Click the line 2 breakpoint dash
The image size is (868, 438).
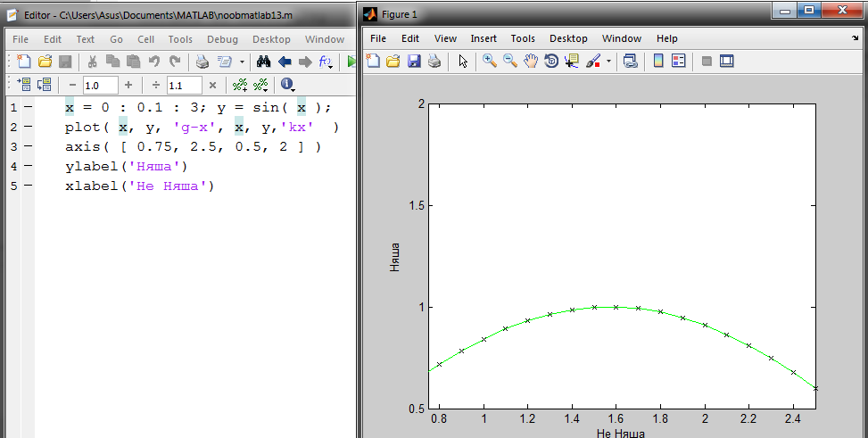[x=28, y=128]
